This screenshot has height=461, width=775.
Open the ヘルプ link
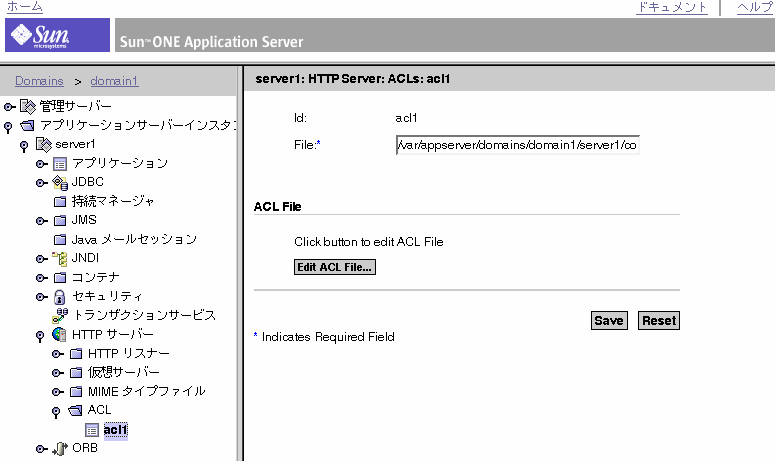coord(755,7)
